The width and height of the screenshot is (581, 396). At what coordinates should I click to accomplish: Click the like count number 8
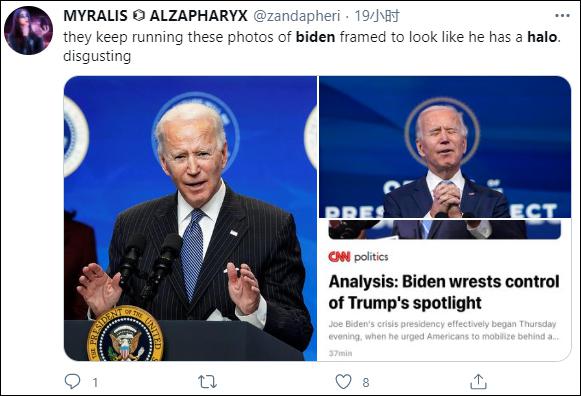(366, 382)
